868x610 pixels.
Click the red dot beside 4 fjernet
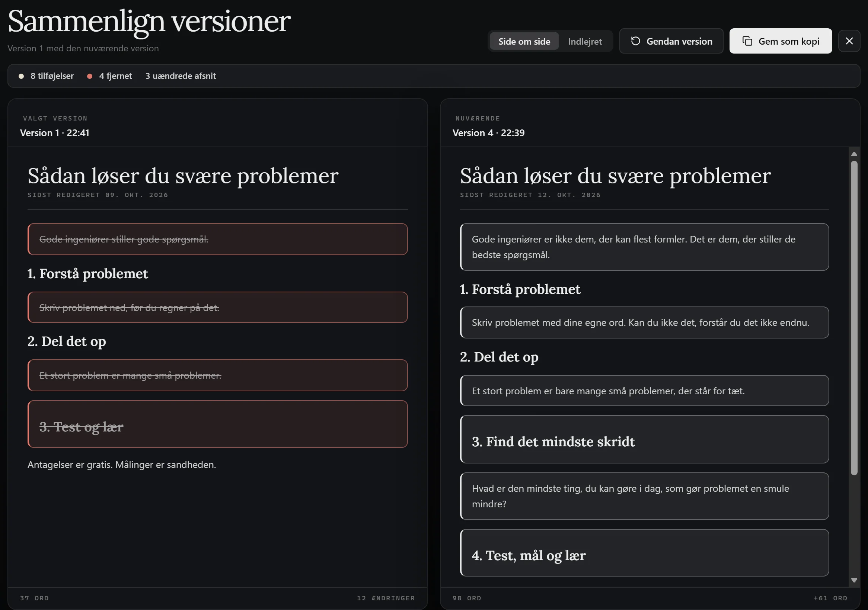point(90,76)
